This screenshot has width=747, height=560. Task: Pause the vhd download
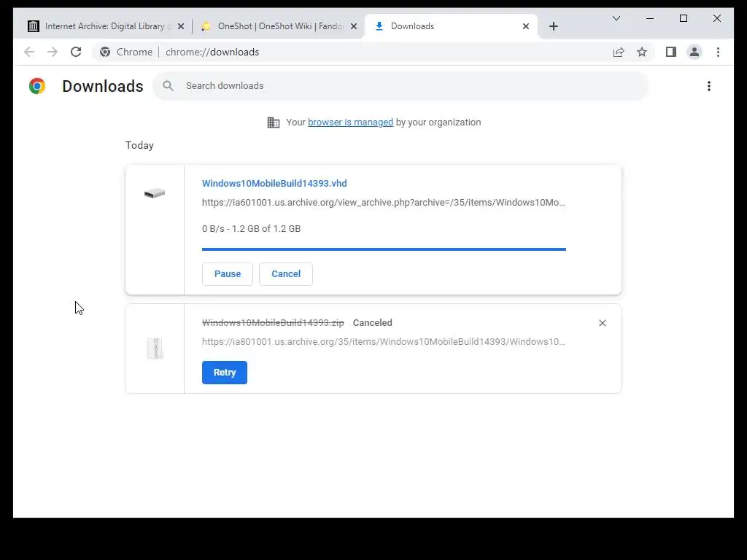(228, 274)
